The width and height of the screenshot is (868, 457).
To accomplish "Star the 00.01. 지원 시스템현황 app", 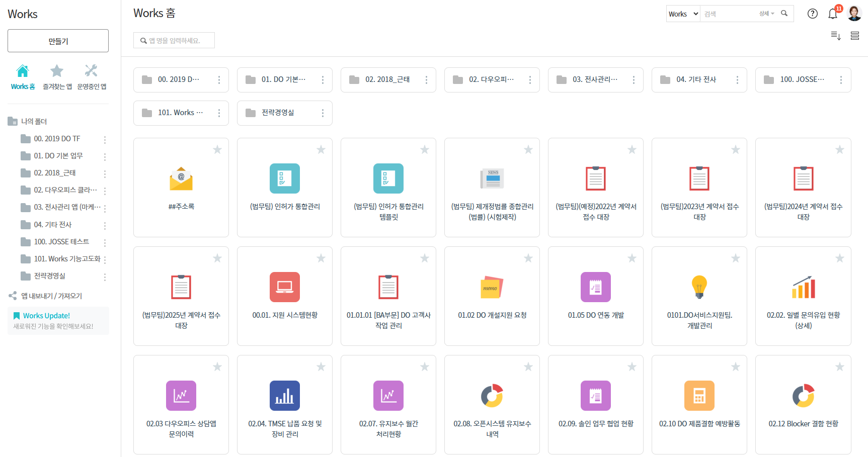I will [x=321, y=258].
